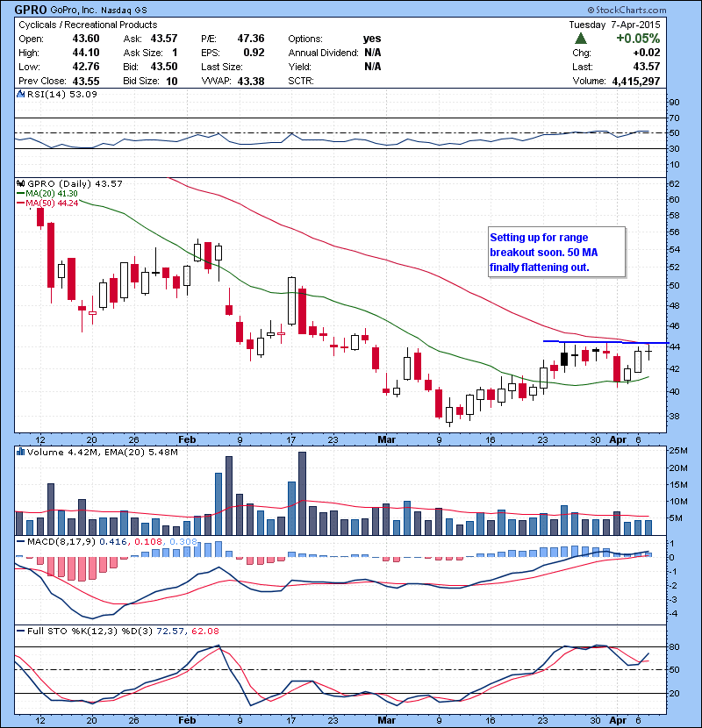Click the EPS value 0.92
Image resolution: width=702 pixels, height=728 pixels.
pyautogui.click(x=254, y=53)
